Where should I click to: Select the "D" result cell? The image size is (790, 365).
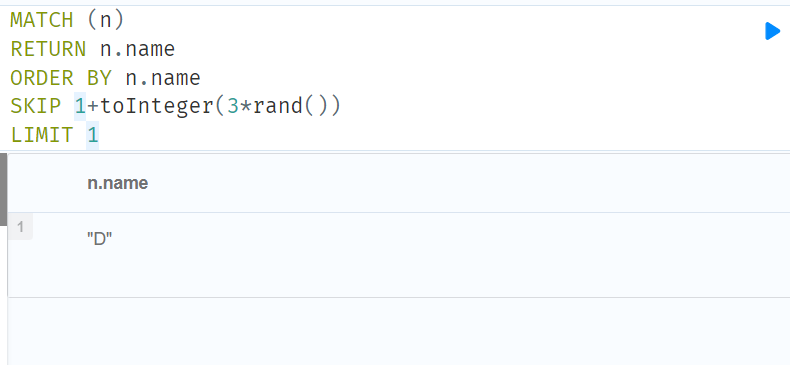[99, 239]
